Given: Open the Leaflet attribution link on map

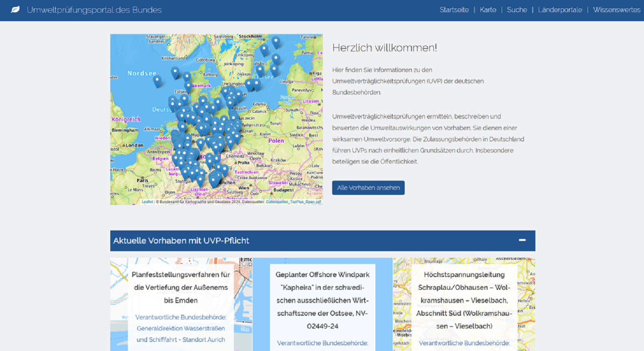Looking at the screenshot, I should coord(147,202).
